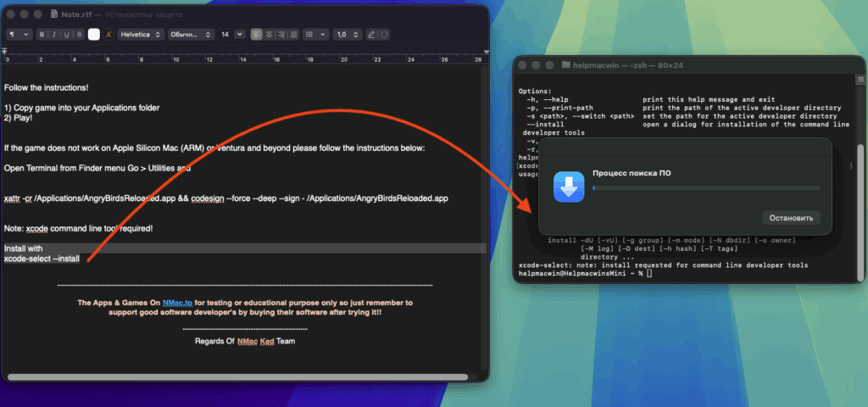The image size is (868, 407).
Task: Open the text background color swatch
Action: tap(108, 34)
